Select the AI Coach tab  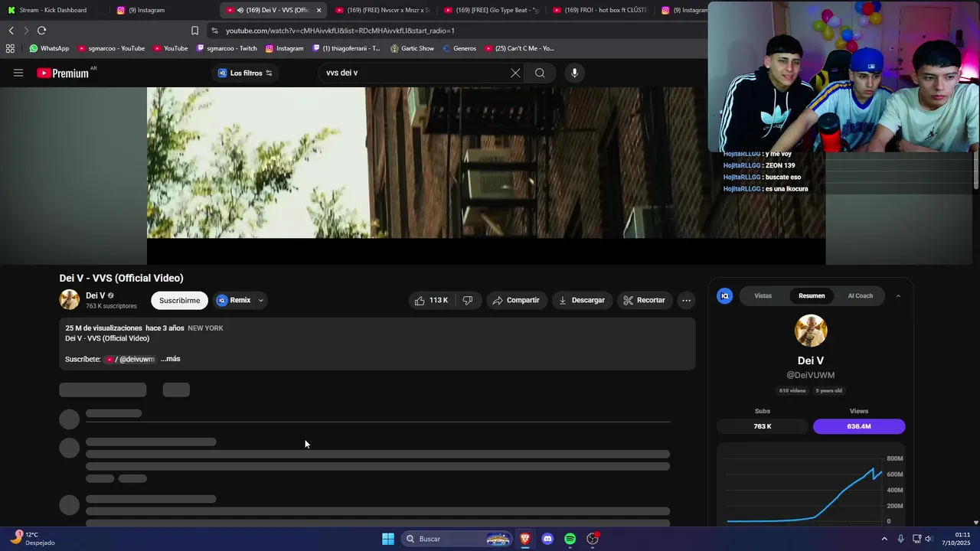(x=860, y=295)
